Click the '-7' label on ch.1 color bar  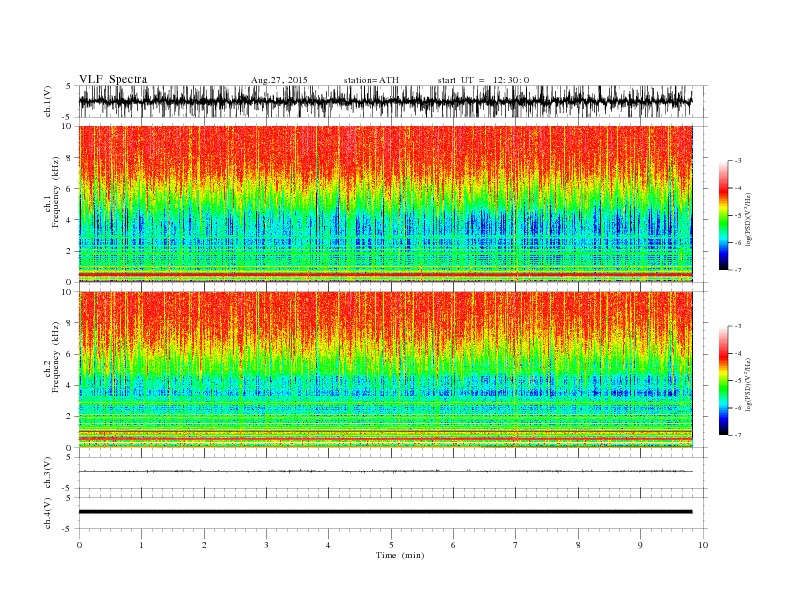(x=737, y=270)
